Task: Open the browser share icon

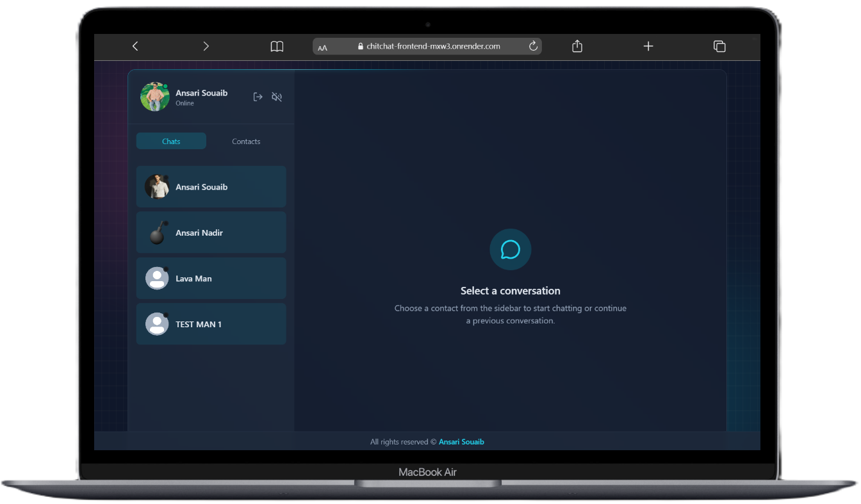Action: [577, 46]
